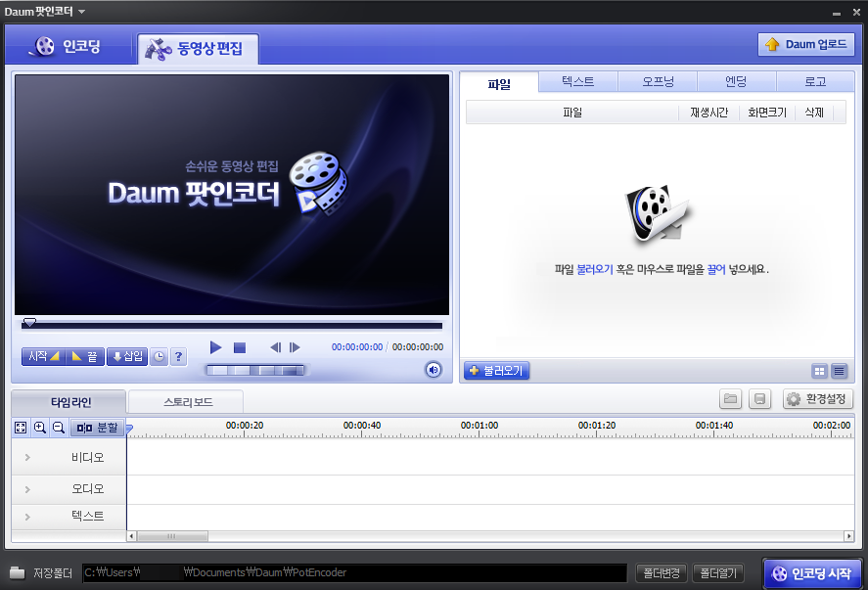
Task: Click the 화면크기 column header
Action: [x=766, y=113]
